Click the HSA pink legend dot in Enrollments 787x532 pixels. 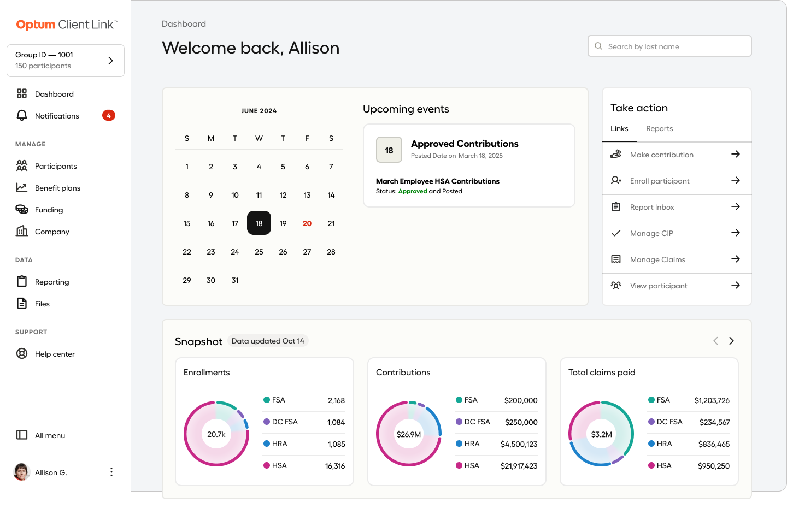(267, 465)
